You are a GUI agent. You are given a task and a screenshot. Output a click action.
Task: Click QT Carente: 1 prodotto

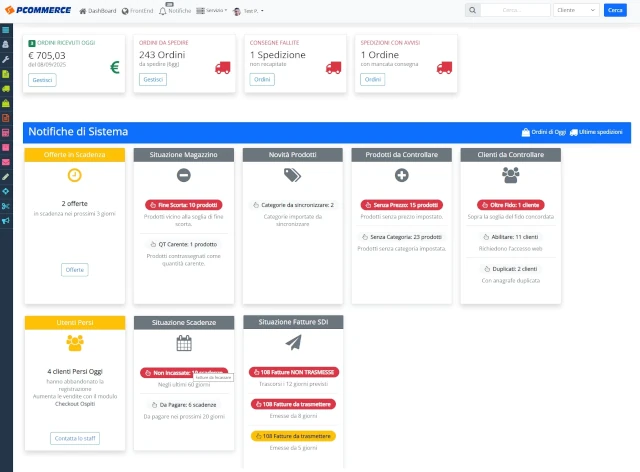point(184,245)
